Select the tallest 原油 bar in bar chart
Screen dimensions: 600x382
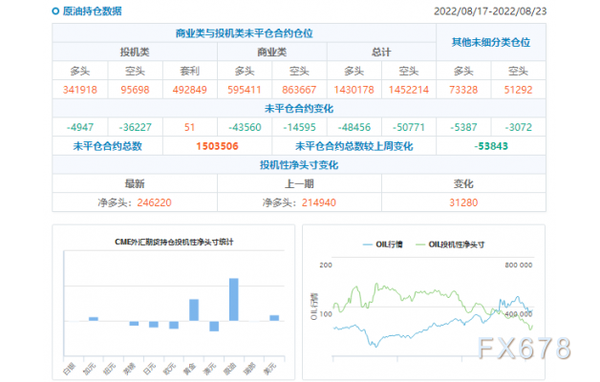(234, 299)
